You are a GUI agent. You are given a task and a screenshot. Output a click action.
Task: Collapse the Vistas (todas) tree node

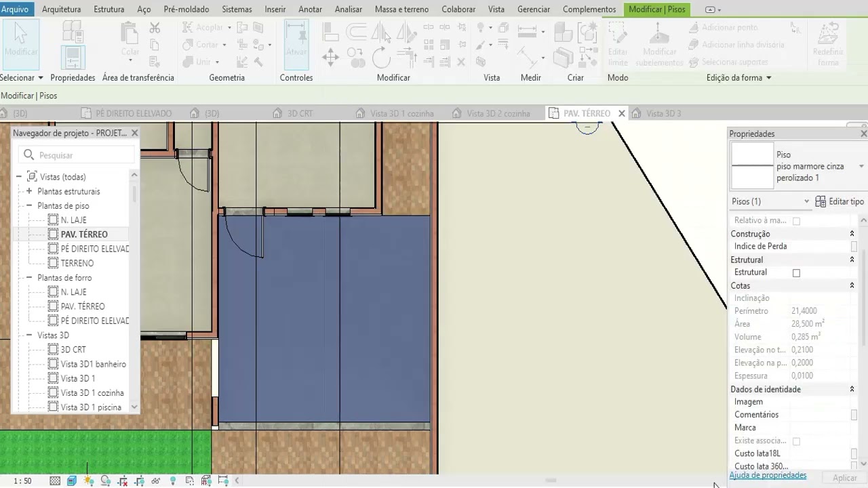[x=20, y=177]
